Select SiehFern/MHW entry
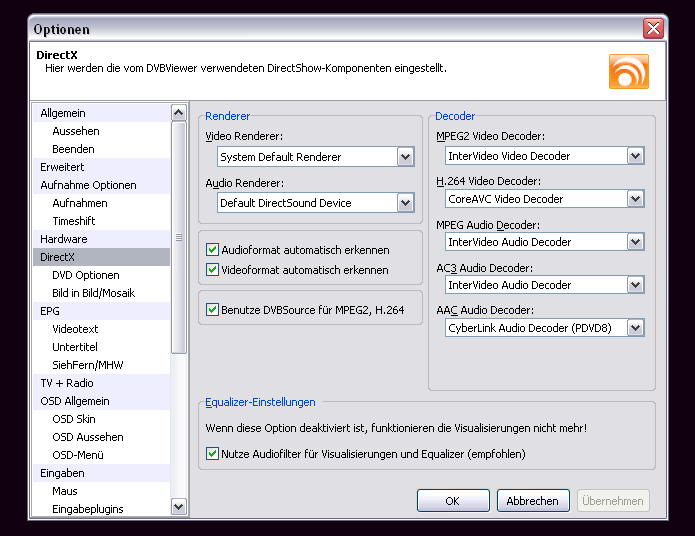This screenshot has width=695, height=536. click(102, 365)
